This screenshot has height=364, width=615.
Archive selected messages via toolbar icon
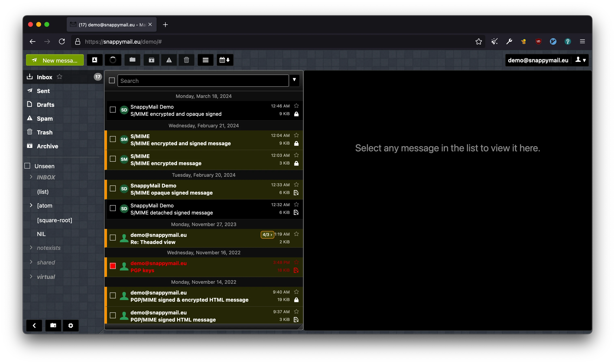tap(152, 60)
